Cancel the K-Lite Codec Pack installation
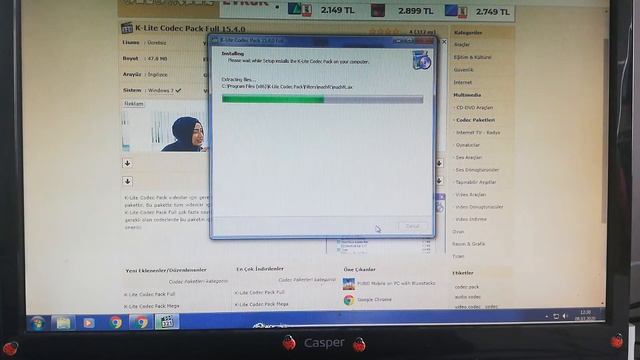 tap(412, 226)
